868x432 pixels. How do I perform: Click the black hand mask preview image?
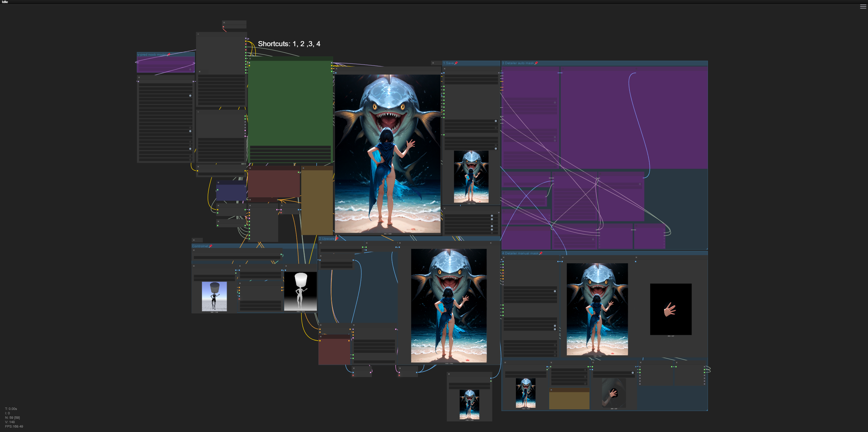[x=671, y=309]
